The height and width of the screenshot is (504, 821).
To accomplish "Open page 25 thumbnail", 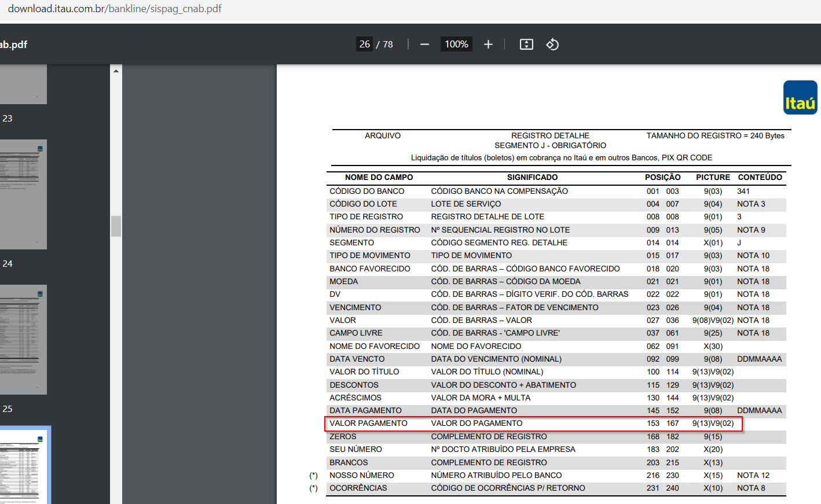I will (x=23, y=340).
